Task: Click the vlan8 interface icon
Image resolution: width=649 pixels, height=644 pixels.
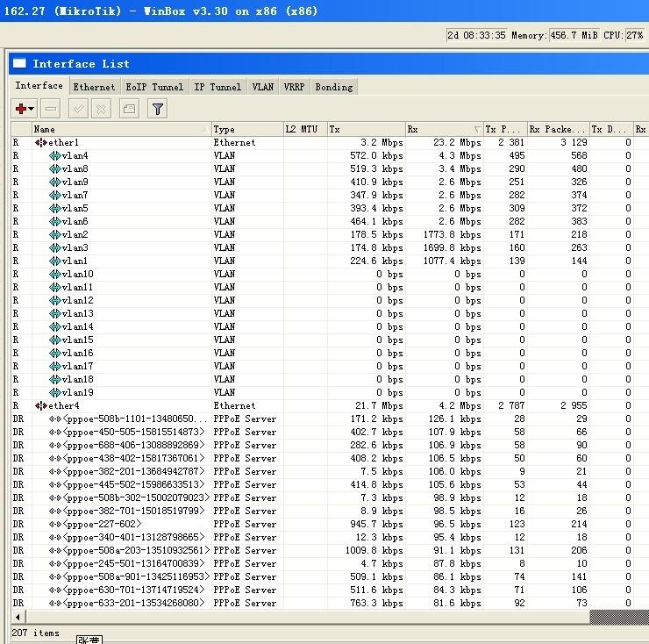Action: coord(54,169)
